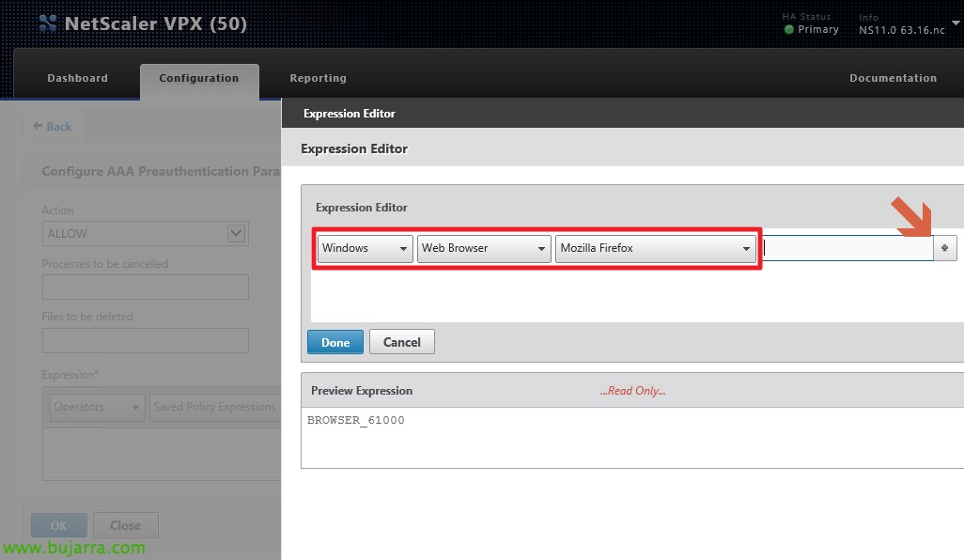
Task: Go Back to previous page
Action: (53, 126)
